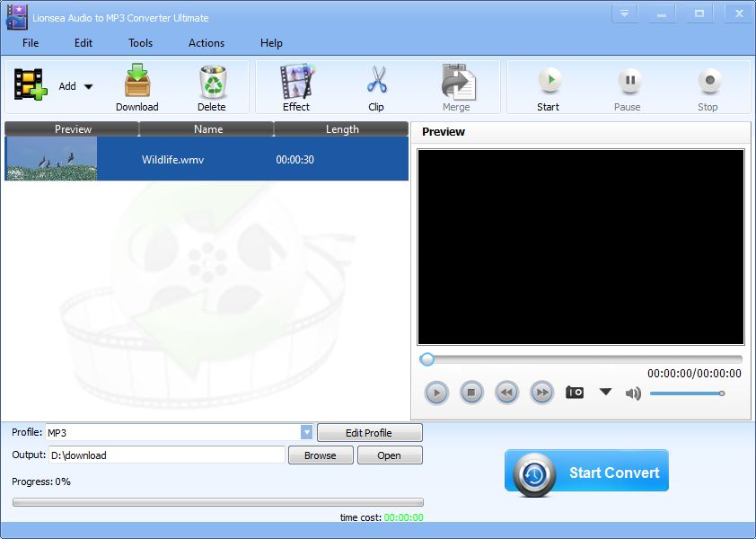Stop the preview playback
The image size is (756, 539).
pyautogui.click(x=471, y=393)
